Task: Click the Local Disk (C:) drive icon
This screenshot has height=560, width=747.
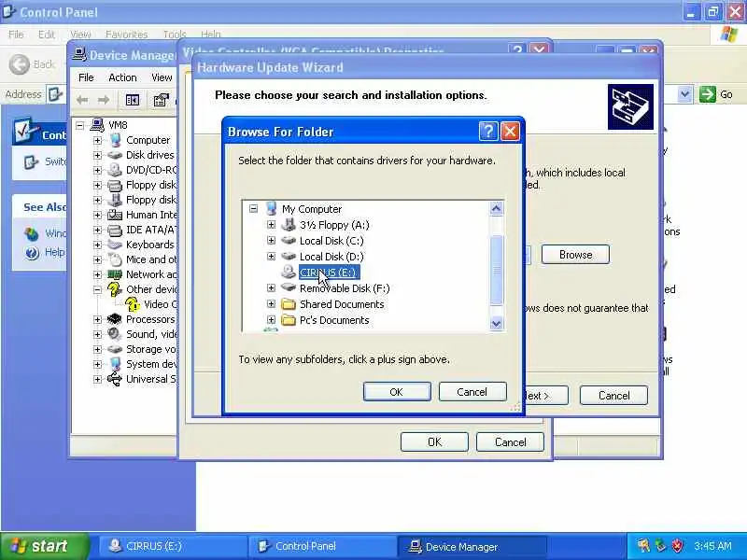Action: 289,241
